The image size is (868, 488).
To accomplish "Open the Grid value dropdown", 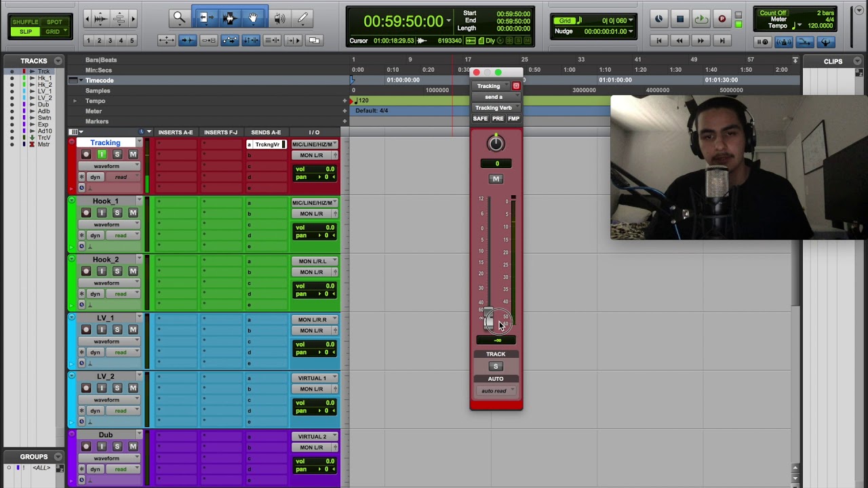I will (631, 21).
